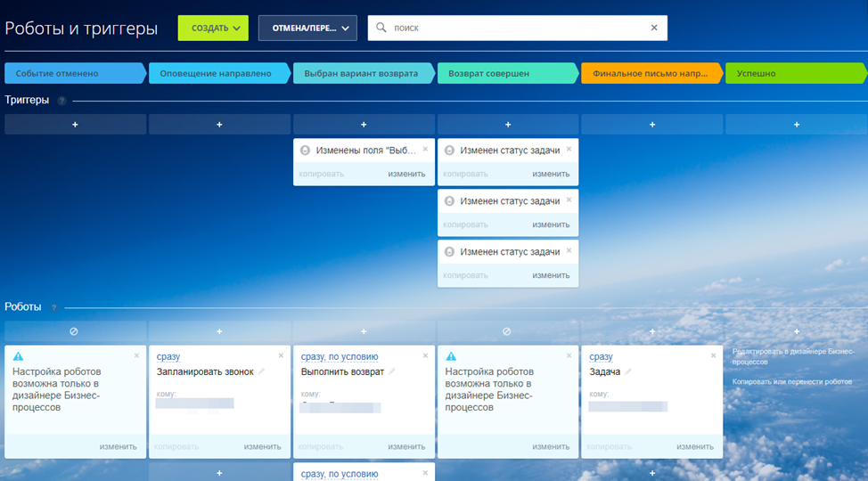Image resolution: width=868 pixels, height=481 pixels.
Task: Open the Выполнить возврат robot card title
Action: click(x=342, y=371)
